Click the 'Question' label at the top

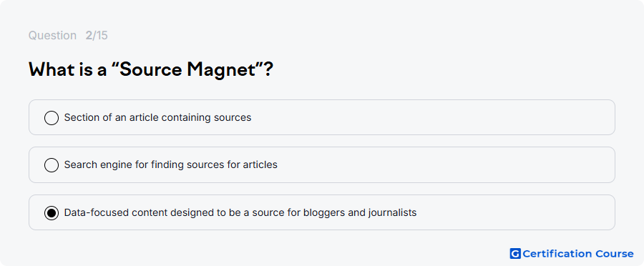tap(52, 36)
